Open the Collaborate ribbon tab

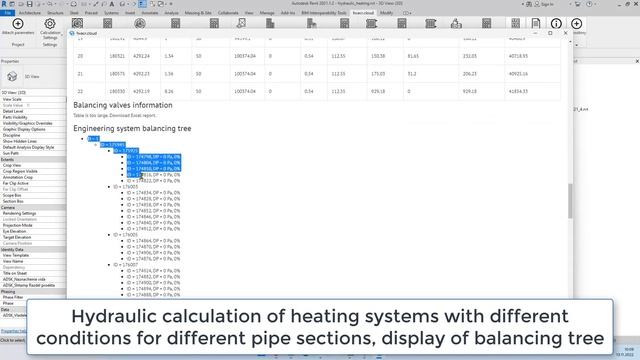(228, 13)
